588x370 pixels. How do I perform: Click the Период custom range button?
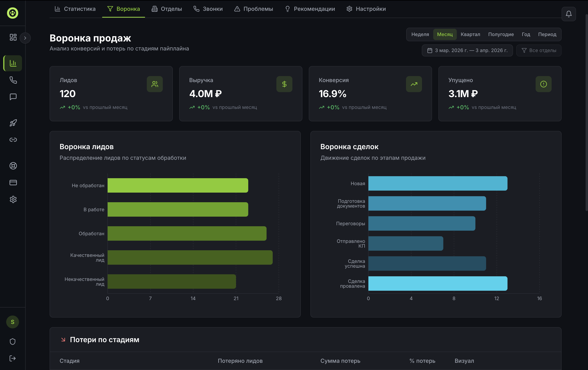[x=547, y=34]
